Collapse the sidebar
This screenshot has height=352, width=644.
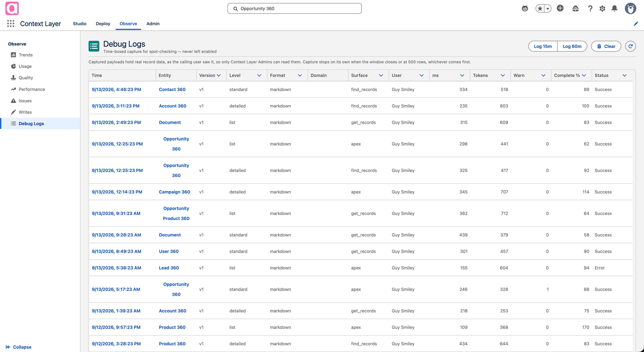pyautogui.click(x=18, y=347)
